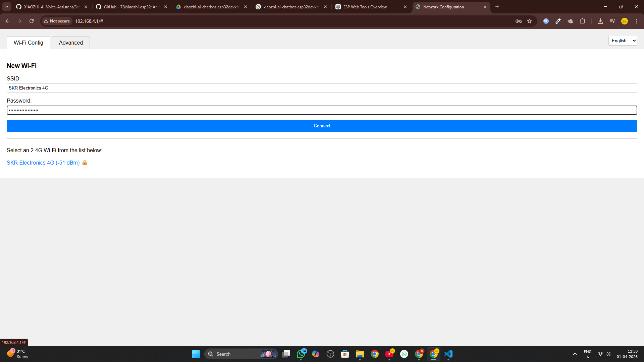Select SKR Electronics 4G from the list
The image size is (644, 362).
44,163
